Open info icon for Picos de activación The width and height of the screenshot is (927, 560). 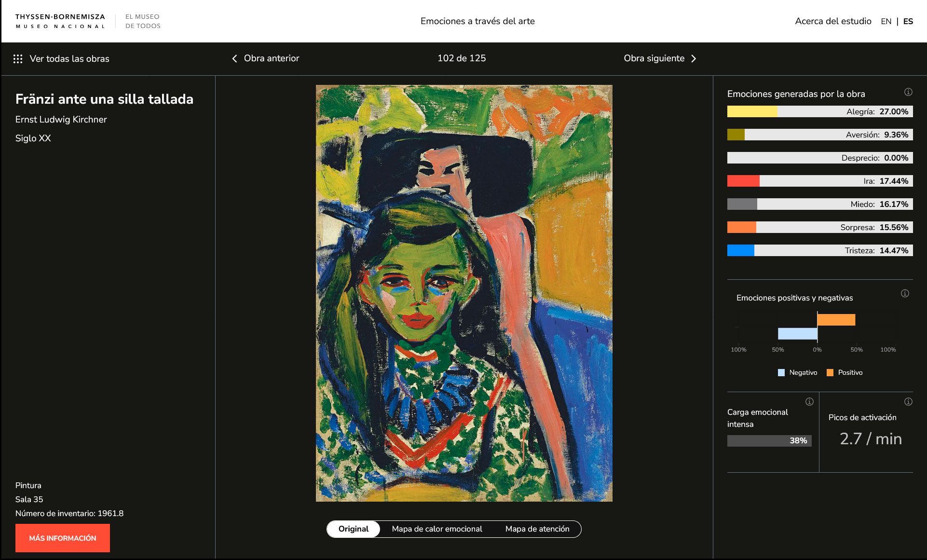908,402
